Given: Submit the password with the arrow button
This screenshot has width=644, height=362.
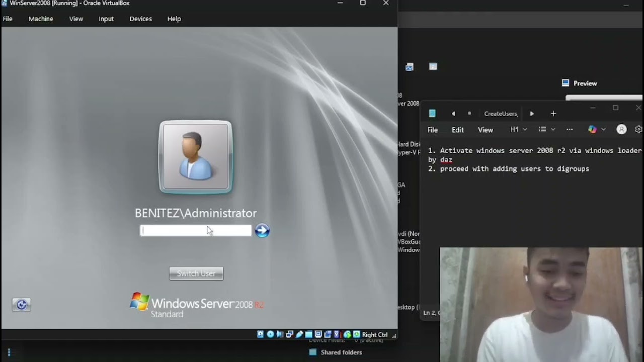Looking at the screenshot, I should [262, 231].
